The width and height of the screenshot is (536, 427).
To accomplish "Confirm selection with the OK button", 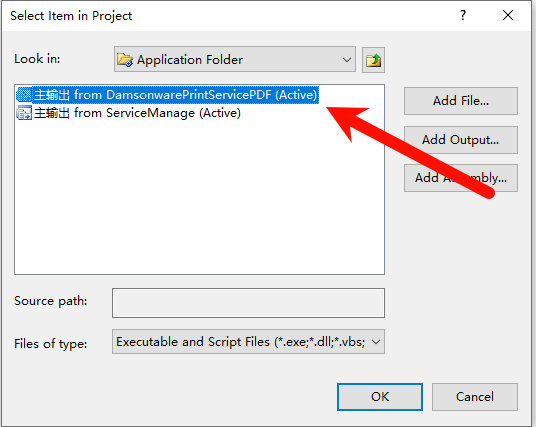I will tap(380, 397).
